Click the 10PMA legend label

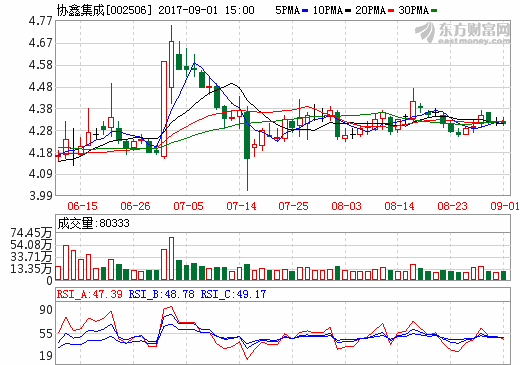328,10
